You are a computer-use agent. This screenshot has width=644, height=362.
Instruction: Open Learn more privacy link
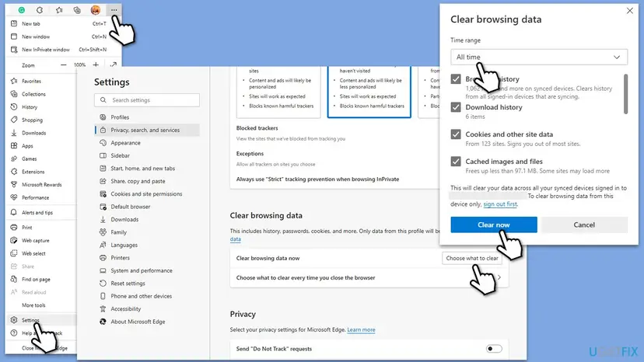(x=361, y=329)
